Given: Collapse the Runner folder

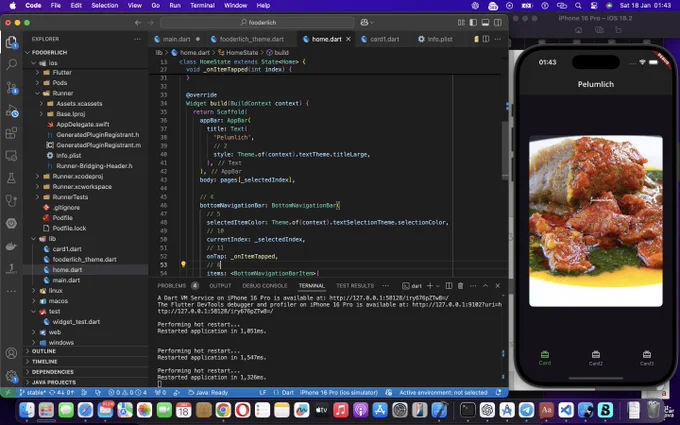Looking at the screenshot, I should (x=38, y=93).
